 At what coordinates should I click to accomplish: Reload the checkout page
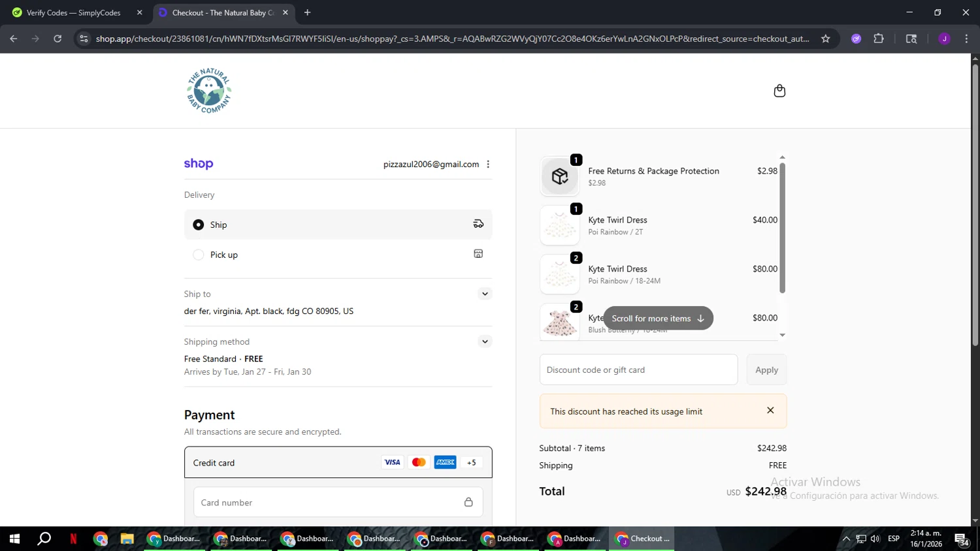[x=57, y=39]
